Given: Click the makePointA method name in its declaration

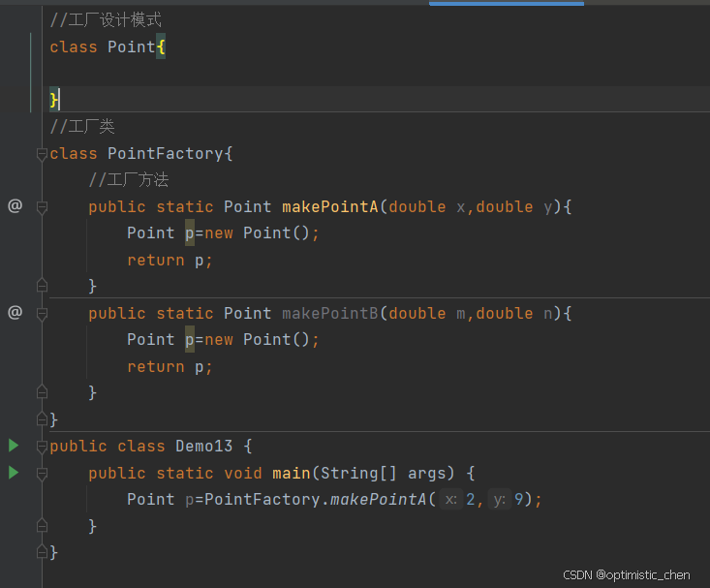Looking at the screenshot, I should coord(330,207).
